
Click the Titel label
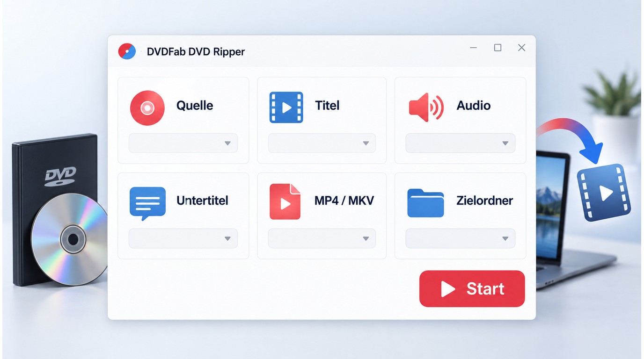coord(327,106)
